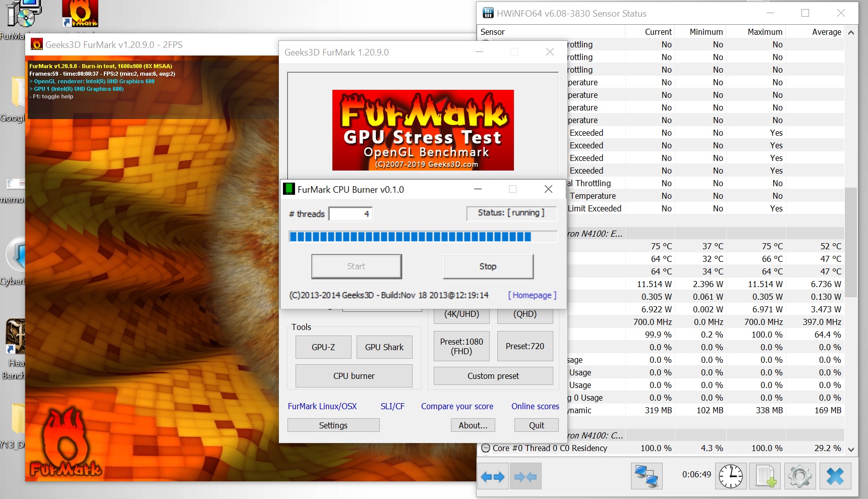Run the 4K/UHD preset benchmark

pos(461,315)
